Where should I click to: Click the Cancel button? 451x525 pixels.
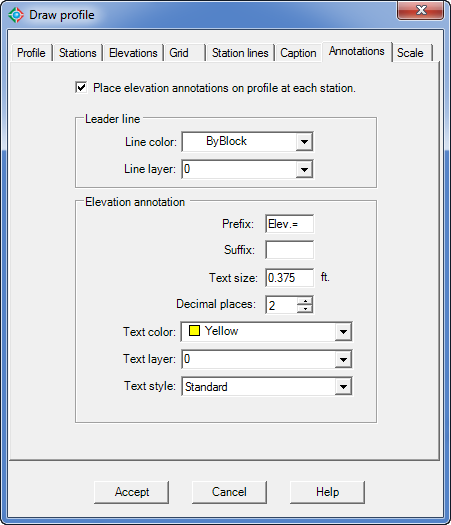point(229,492)
